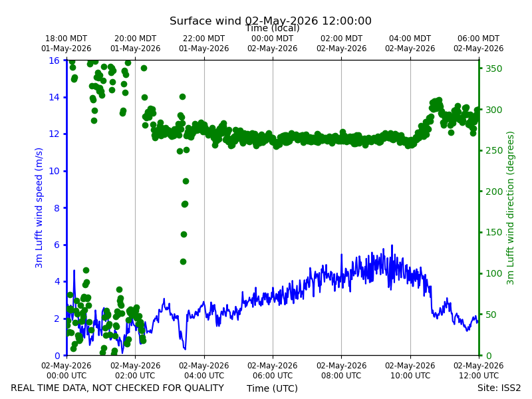This screenshot has width=532, height=399.
Task: Click the 'Site: ISS2' label
Action: point(499,388)
